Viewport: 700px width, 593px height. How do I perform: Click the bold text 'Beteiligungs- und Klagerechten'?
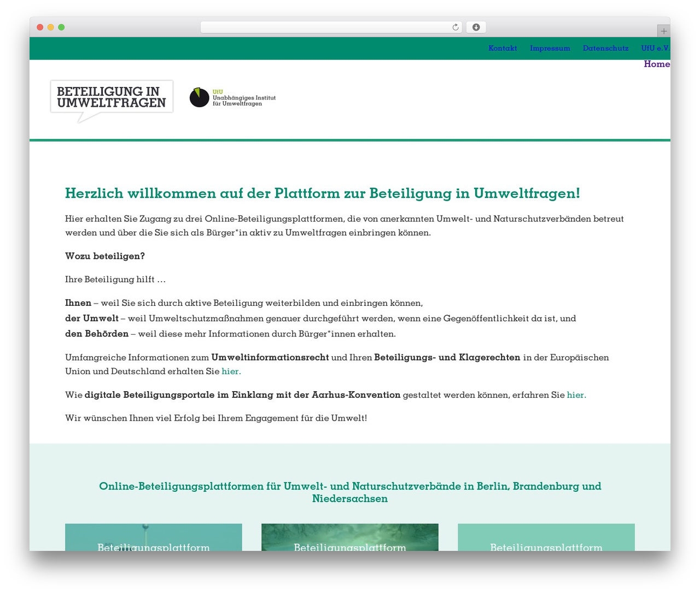point(447,357)
